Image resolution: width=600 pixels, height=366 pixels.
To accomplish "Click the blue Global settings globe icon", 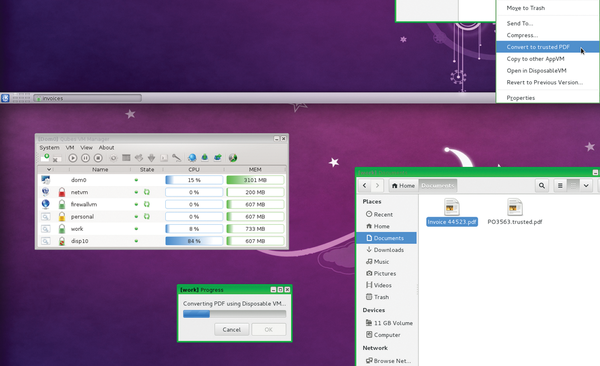I will (x=192, y=158).
